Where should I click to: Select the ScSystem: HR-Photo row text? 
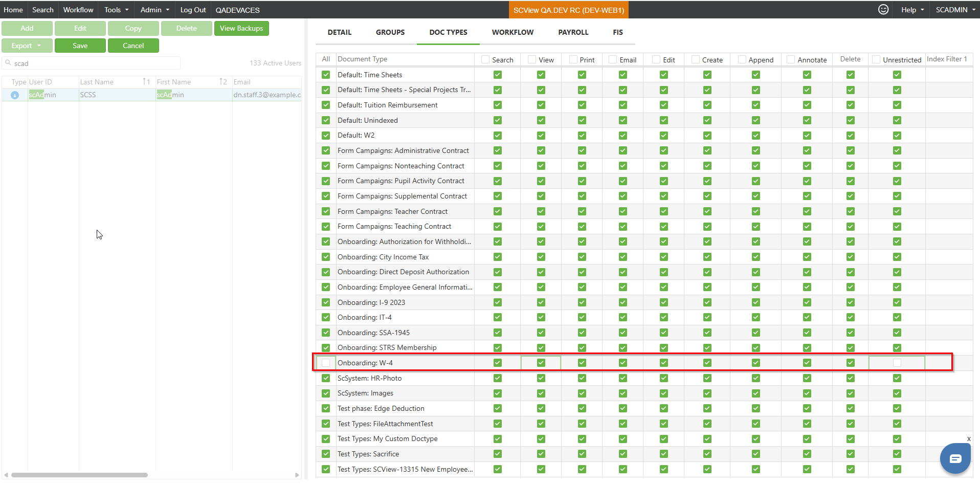tap(370, 378)
